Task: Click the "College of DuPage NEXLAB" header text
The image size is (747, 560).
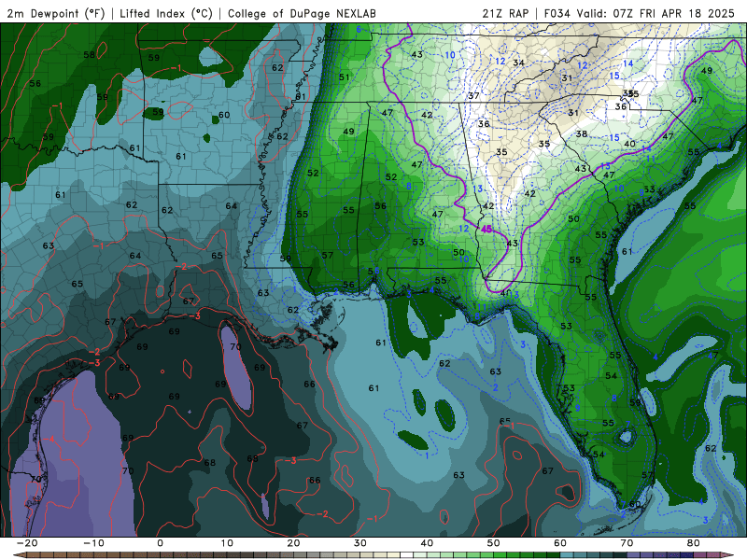Action: [302, 13]
